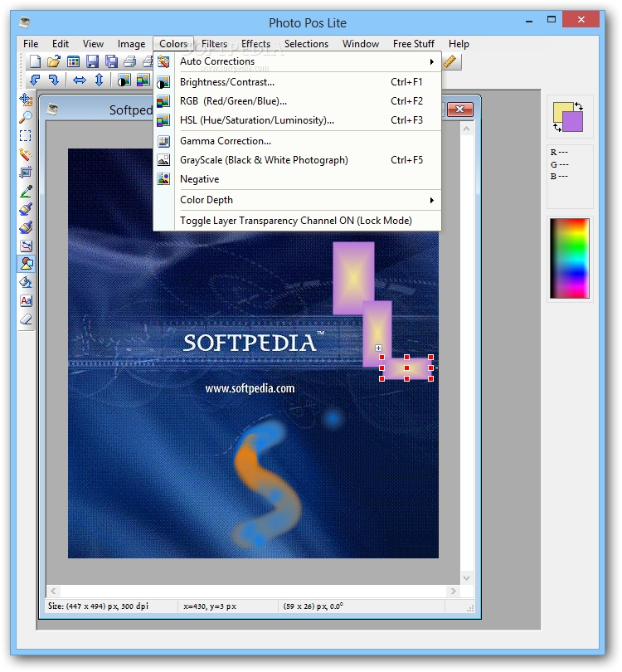
Task: Swap colors with top-right swap arrows
Action: (x=578, y=106)
